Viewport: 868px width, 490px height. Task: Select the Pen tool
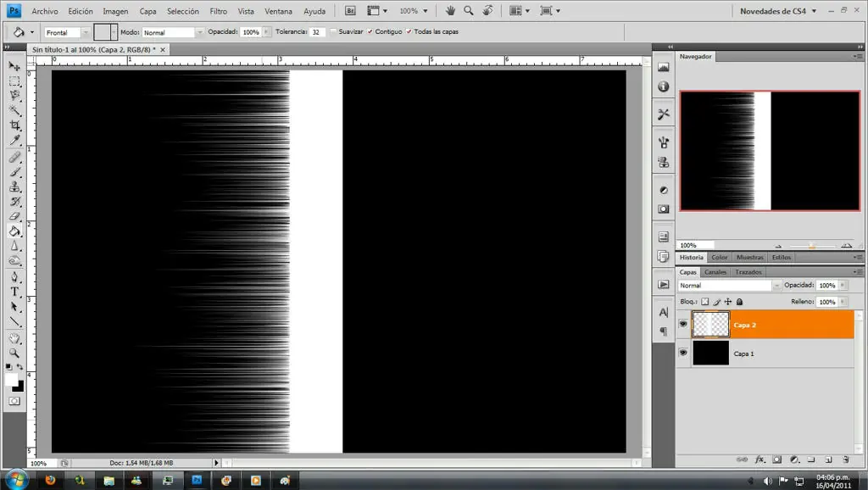click(x=14, y=277)
